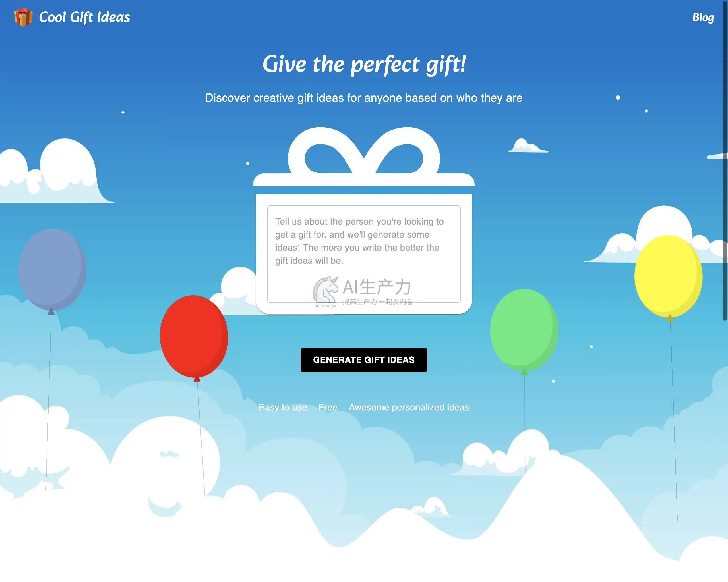Click the 'Give the perfect gift!' heading
728x582 pixels.
(364, 64)
